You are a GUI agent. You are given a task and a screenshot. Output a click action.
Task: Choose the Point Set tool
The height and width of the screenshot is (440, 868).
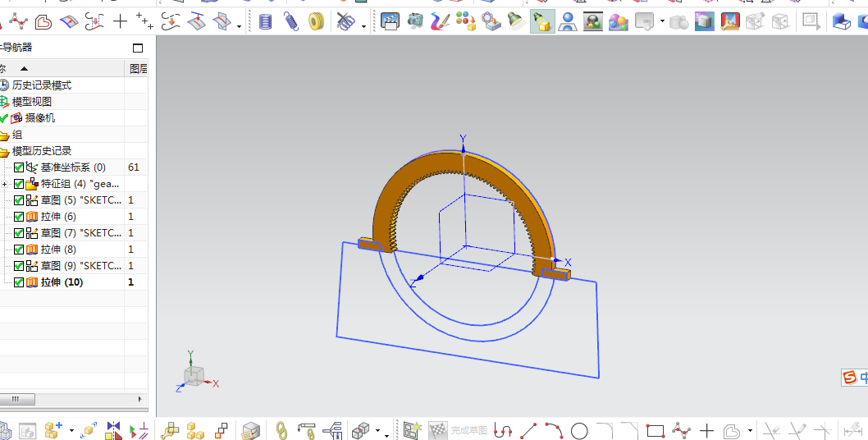[145, 22]
